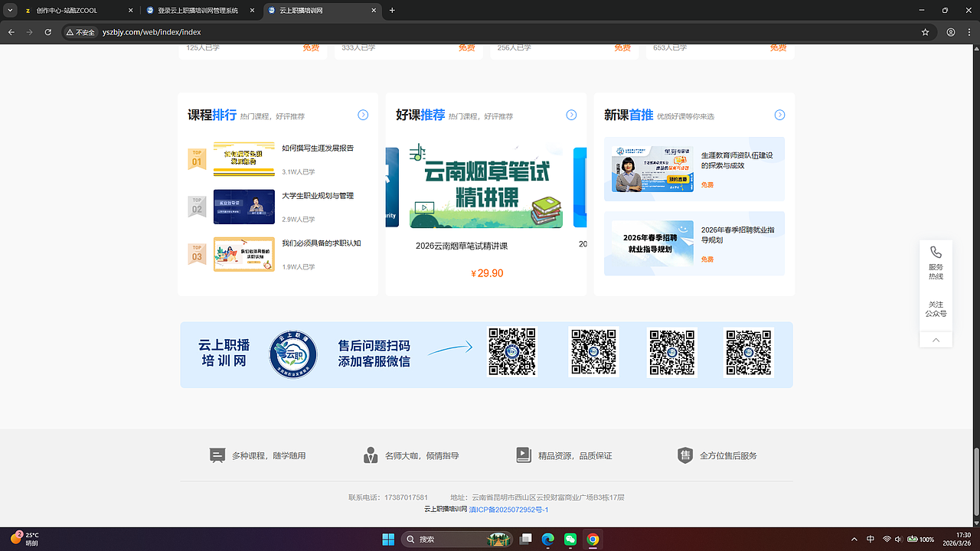Click the 精品资源 book icon in footer

pos(524,455)
